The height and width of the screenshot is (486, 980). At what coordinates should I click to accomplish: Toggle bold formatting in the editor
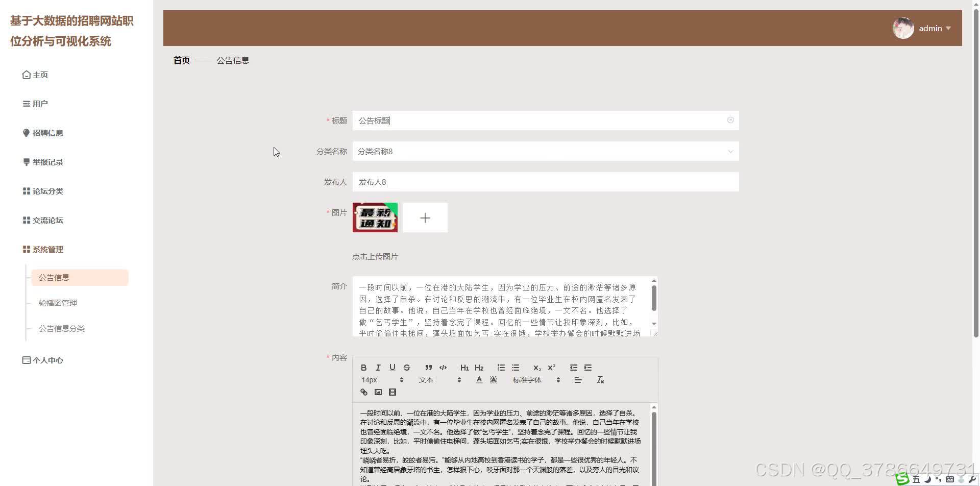pyautogui.click(x=363, y=368)
